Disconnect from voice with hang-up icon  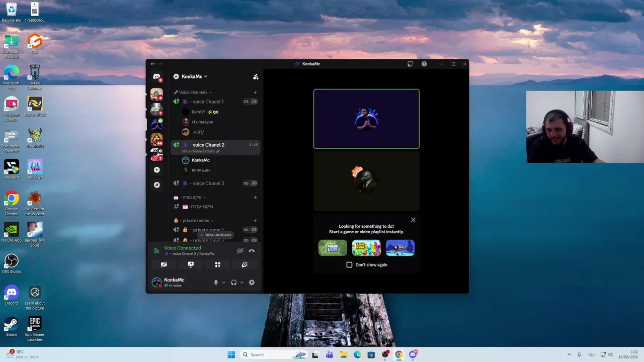(252, 250)
